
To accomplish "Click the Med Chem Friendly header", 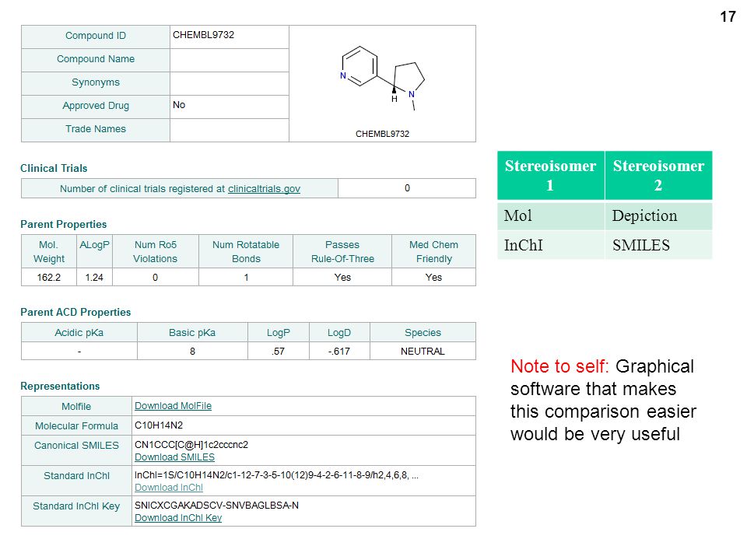I will [433, 251].
